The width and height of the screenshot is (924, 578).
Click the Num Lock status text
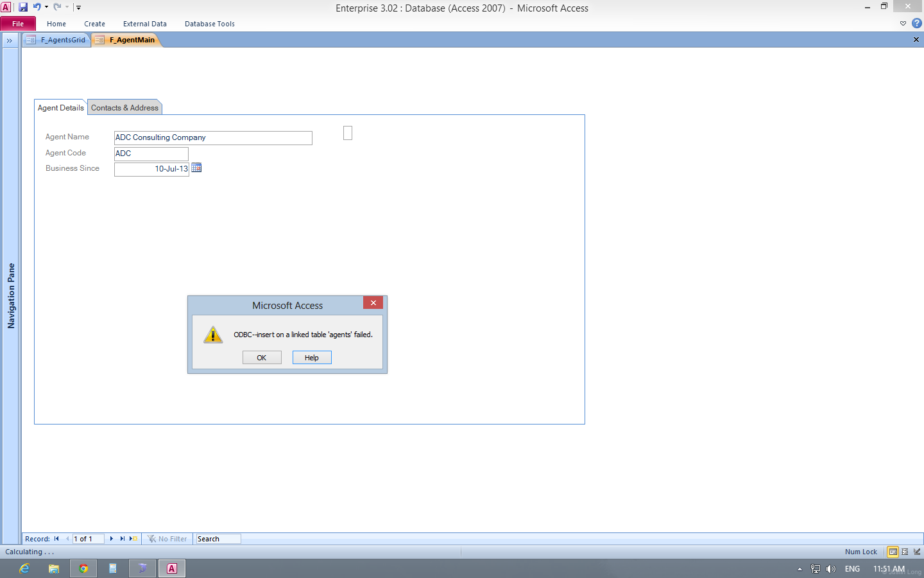(x=860, y=552)
